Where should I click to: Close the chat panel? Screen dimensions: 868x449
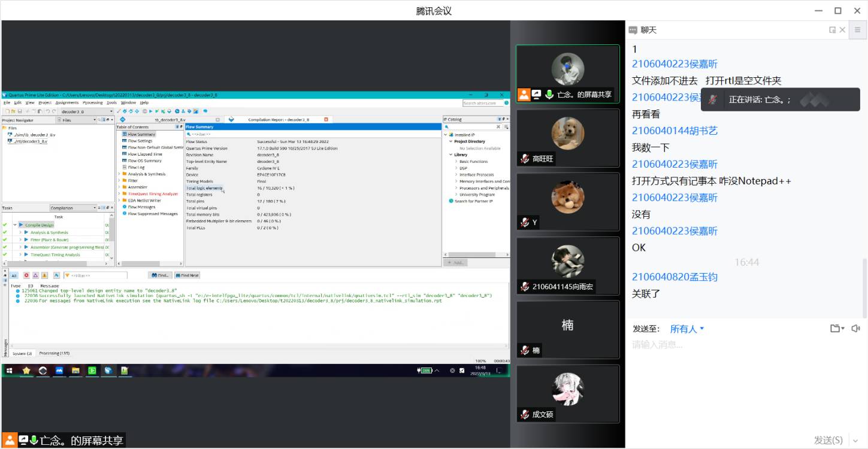coord(843,30)
